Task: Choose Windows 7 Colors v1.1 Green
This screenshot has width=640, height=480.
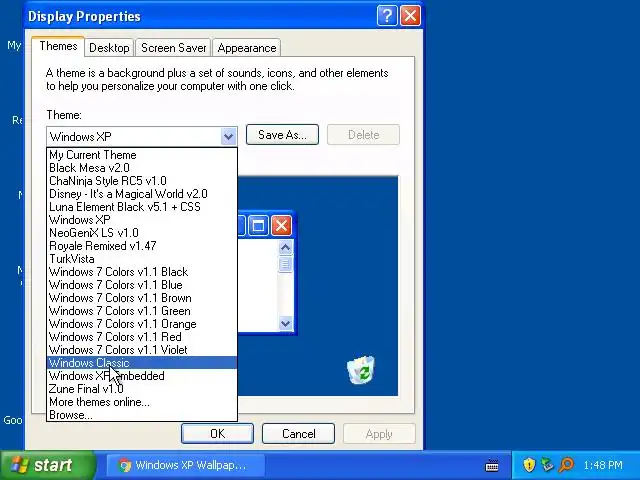Action: pyautogui.click(x=142, y=311)
